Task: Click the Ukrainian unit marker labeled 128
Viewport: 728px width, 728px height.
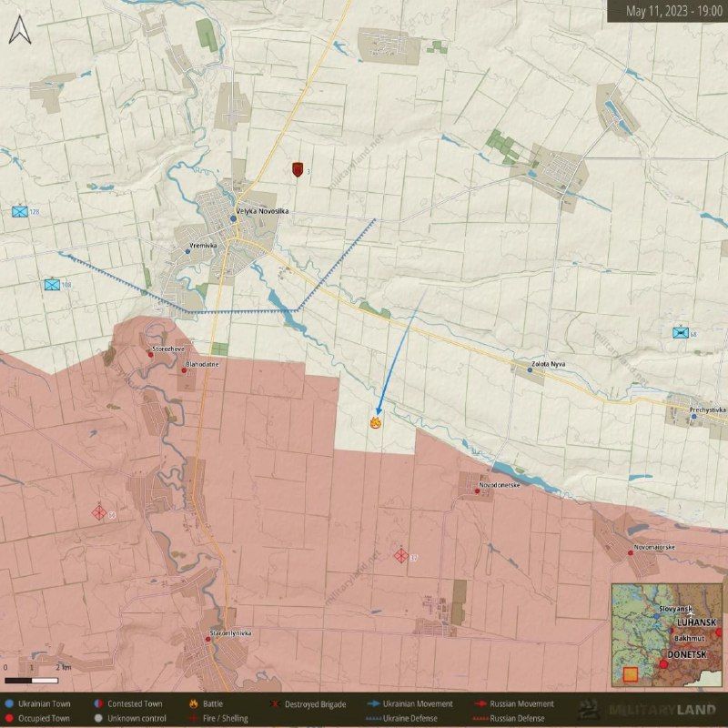Action: [20, 212]
